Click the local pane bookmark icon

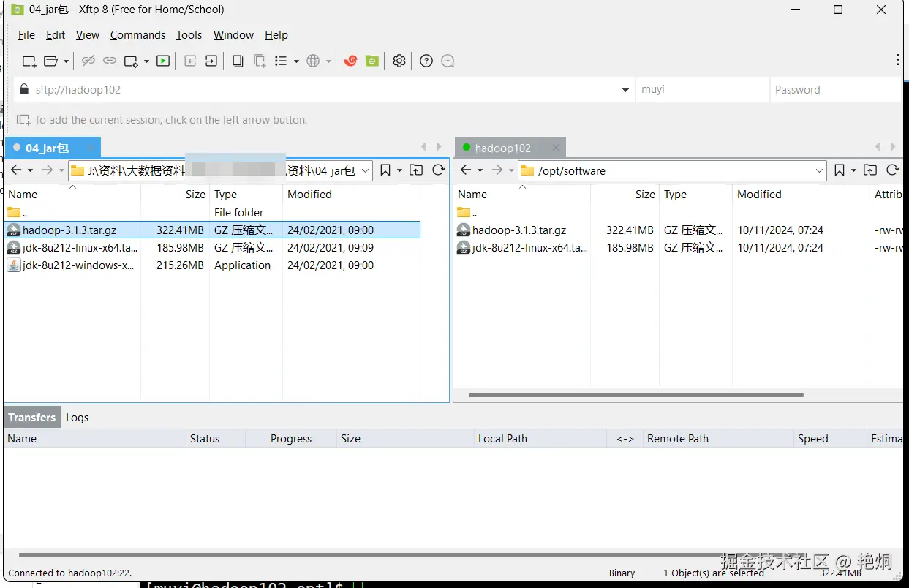point(385,170)
